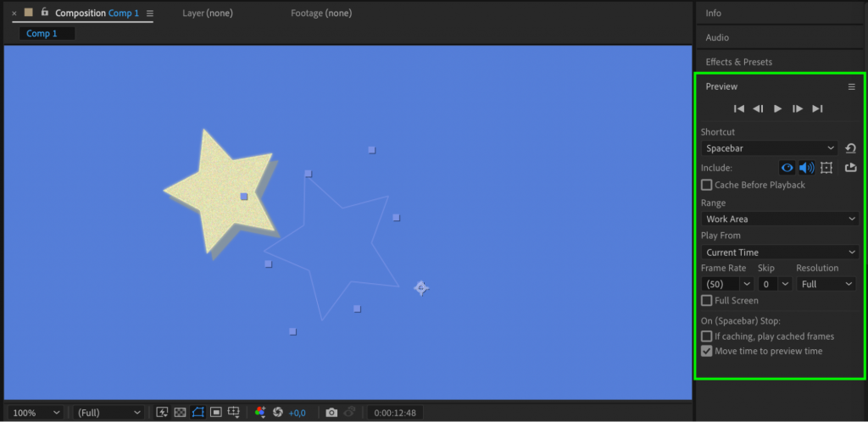Toggle overlays and layer controls in Preview
Screen dimensions: 868x422
click(826, 168)
